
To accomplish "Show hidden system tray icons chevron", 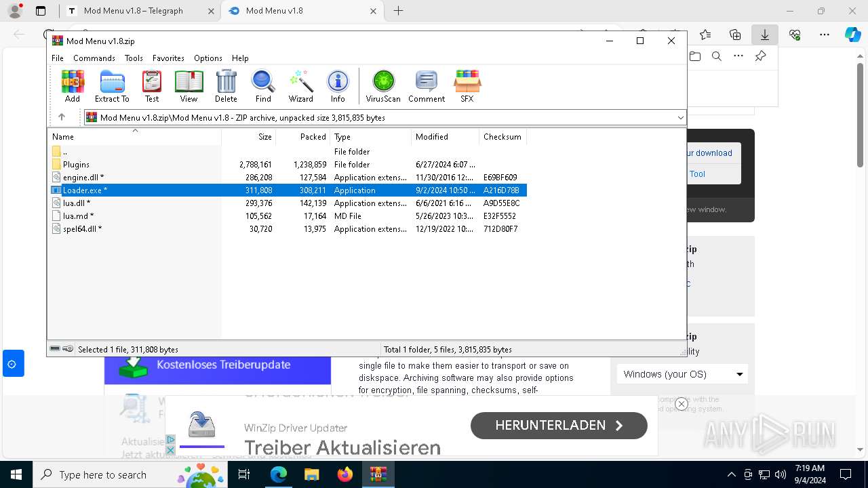I will [731, 474].
